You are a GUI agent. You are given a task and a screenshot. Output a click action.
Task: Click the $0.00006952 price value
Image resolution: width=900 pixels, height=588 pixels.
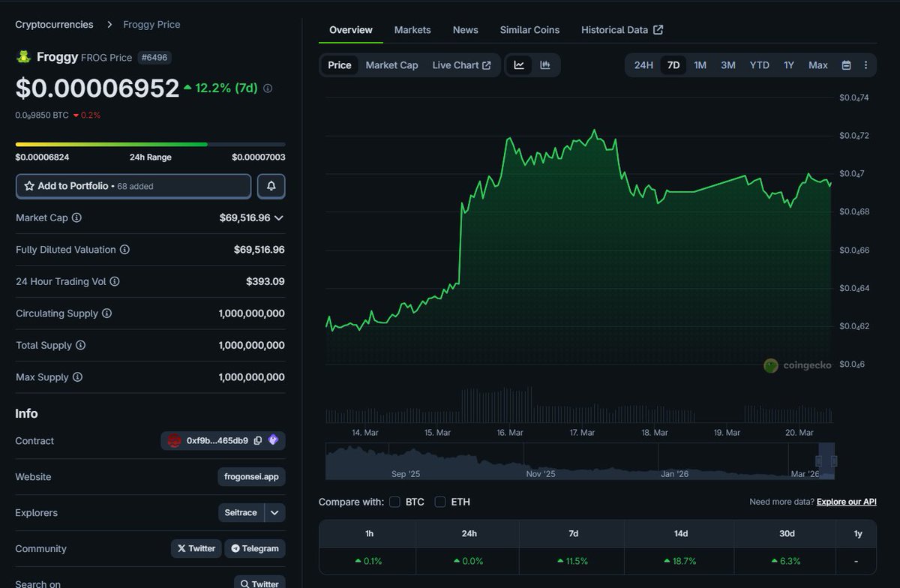(x=97, y=88)
